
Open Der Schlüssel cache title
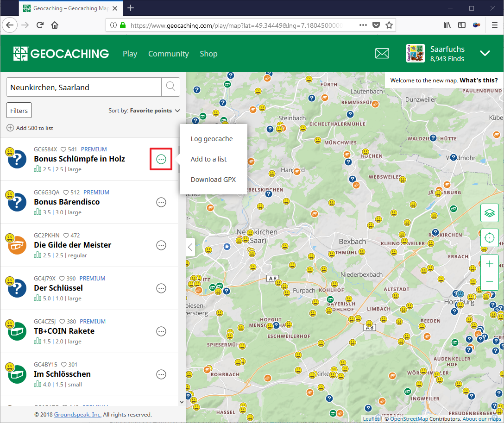pyautogui.click(x=58, y=288)
